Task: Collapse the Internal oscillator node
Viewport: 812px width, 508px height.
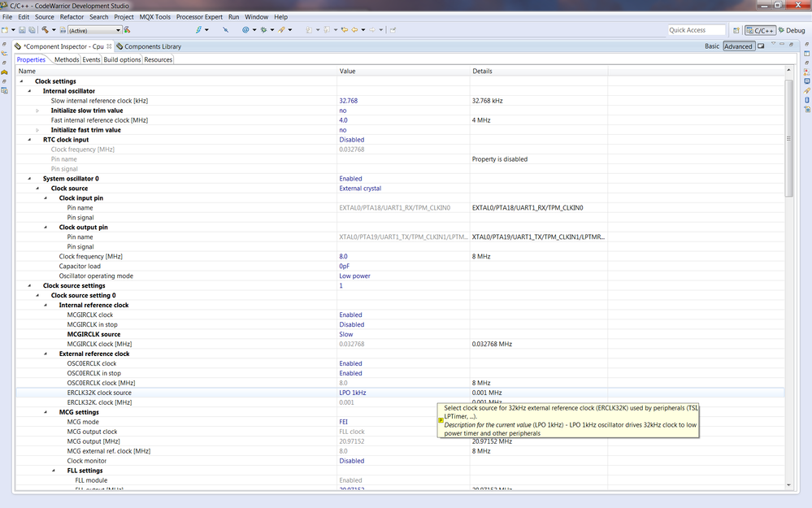Action: 29,91
